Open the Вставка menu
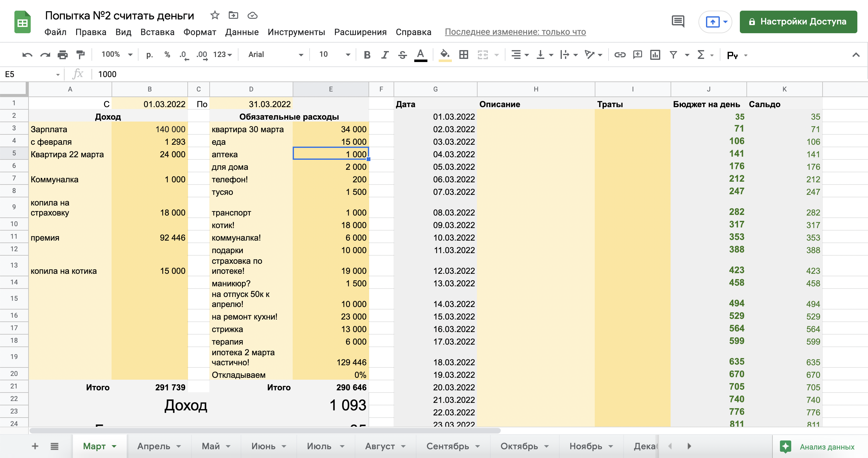Screen dimensions: 868x458 [x=157, y=32]
